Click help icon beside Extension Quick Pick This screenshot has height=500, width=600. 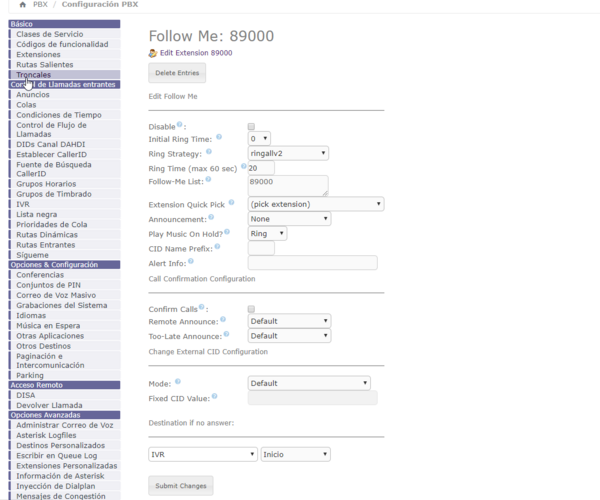pyautogui.click(x=231, y=202)
